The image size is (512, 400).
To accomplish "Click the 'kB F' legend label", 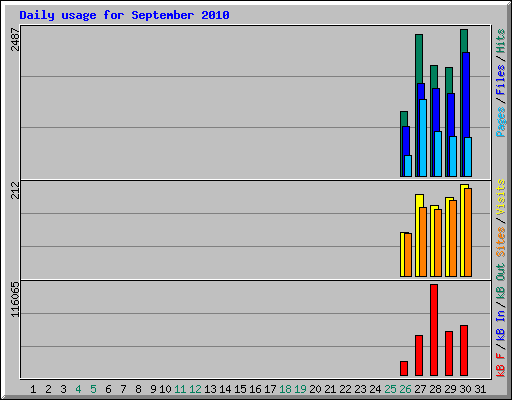I will click(x=500, y=365).
